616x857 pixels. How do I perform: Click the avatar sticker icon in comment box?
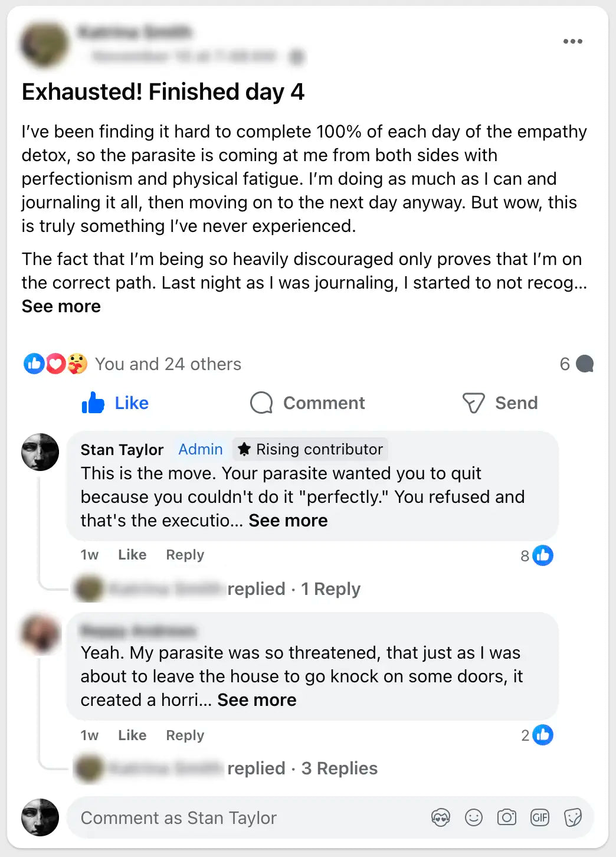441,817
